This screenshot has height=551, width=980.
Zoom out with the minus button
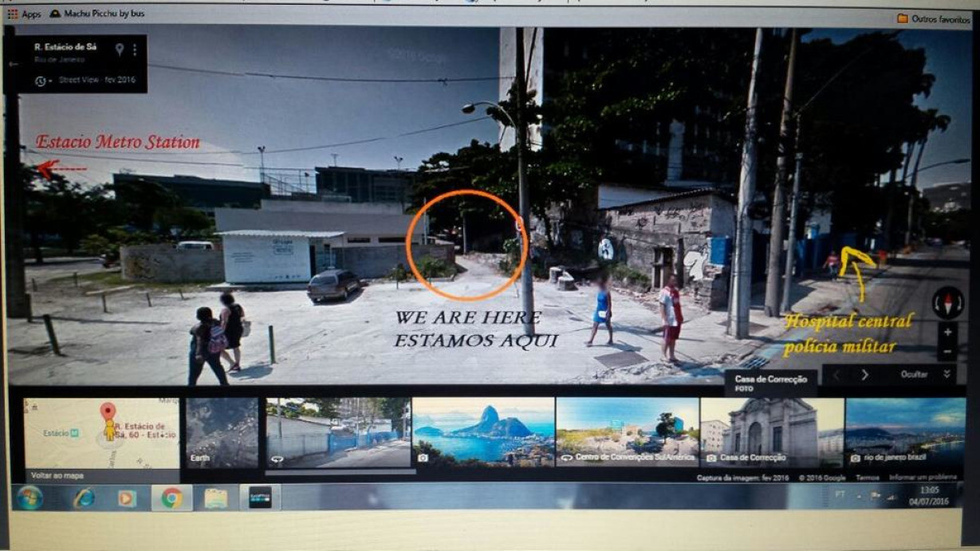point(947,352)
